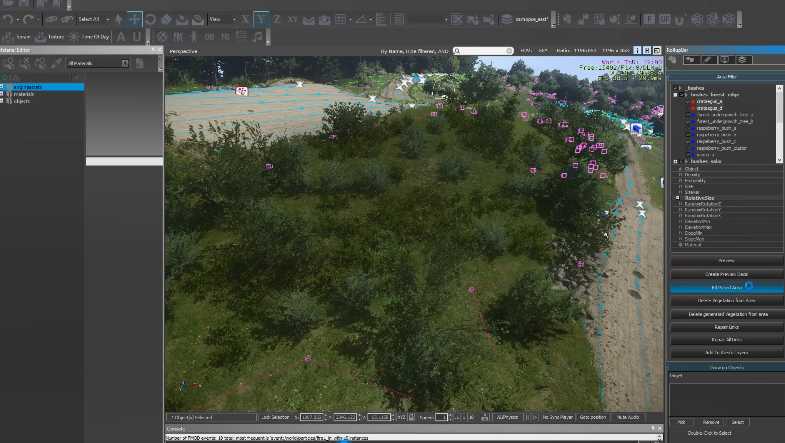Open the View coordinate system dropdown

pos(222,20)
